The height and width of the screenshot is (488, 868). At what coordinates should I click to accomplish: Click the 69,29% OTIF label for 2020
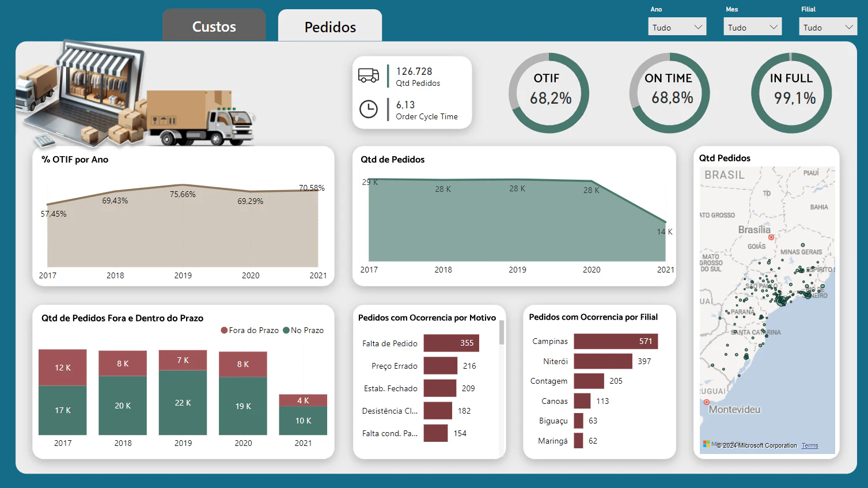click(251, 201)
